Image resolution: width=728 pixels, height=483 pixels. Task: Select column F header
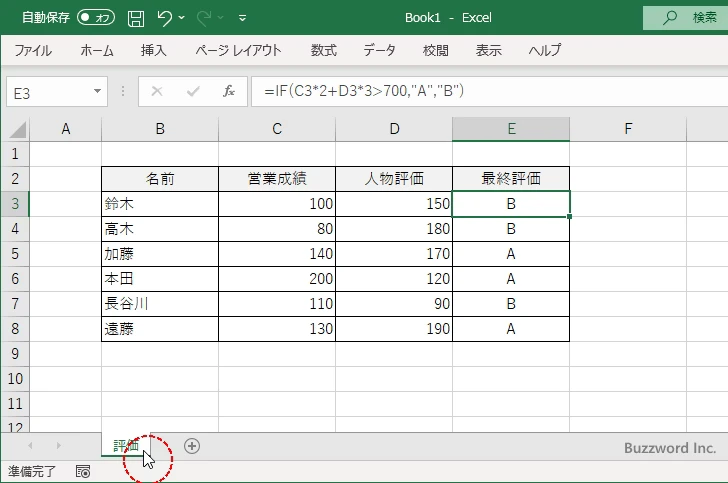628,129
